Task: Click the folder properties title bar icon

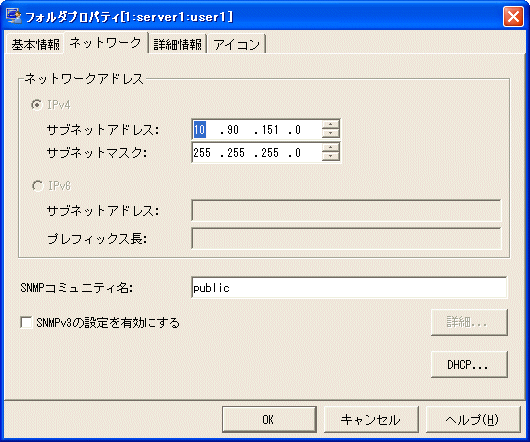Action: tap(14, 16)
